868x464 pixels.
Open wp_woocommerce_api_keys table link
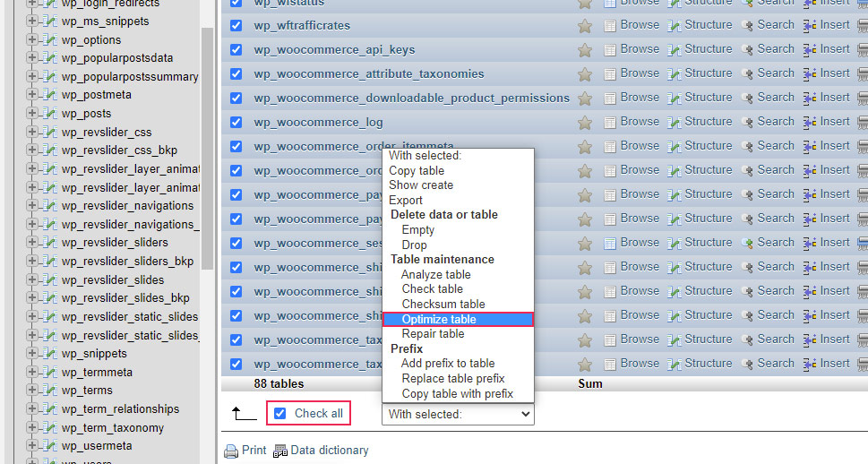coord(334,50)
